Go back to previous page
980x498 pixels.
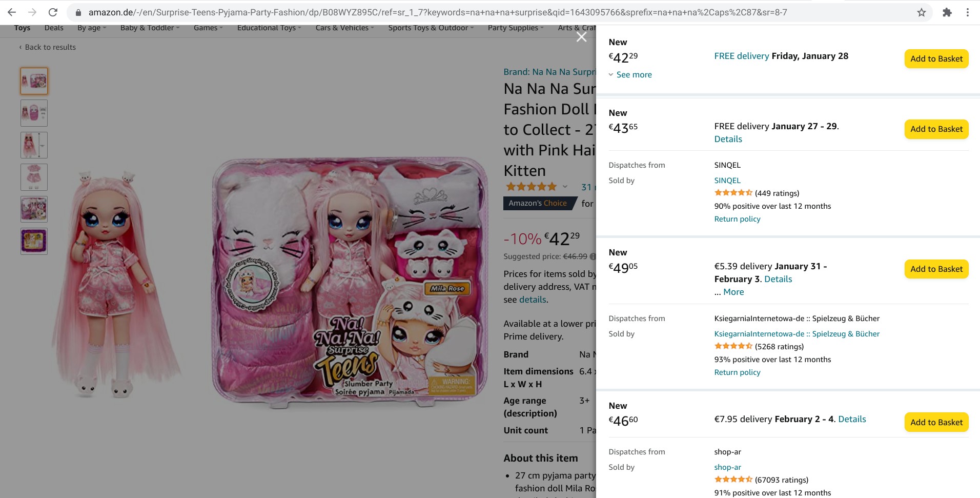12,12
